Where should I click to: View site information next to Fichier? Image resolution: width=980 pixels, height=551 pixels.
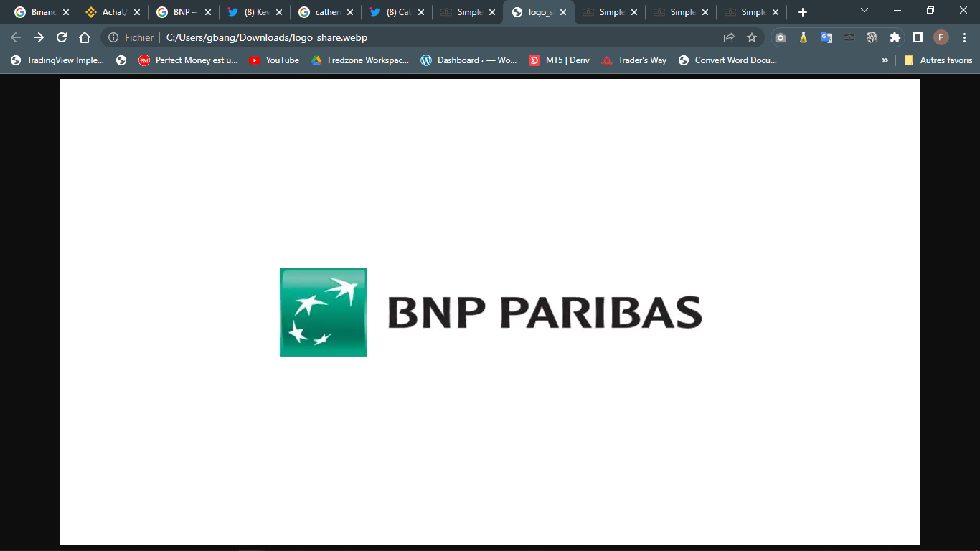click(113, 37)
